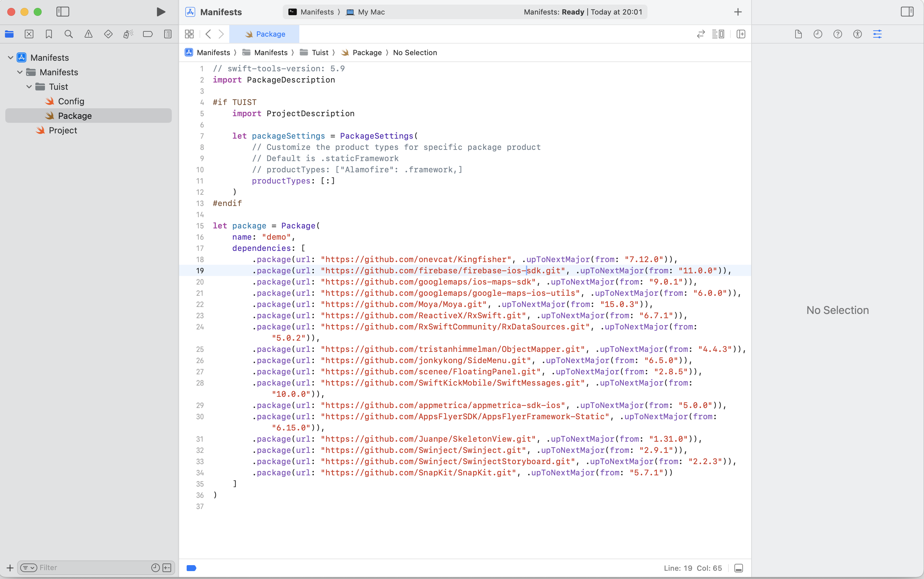
Task: Enable code review swap arrows
Action: [701, 34]
